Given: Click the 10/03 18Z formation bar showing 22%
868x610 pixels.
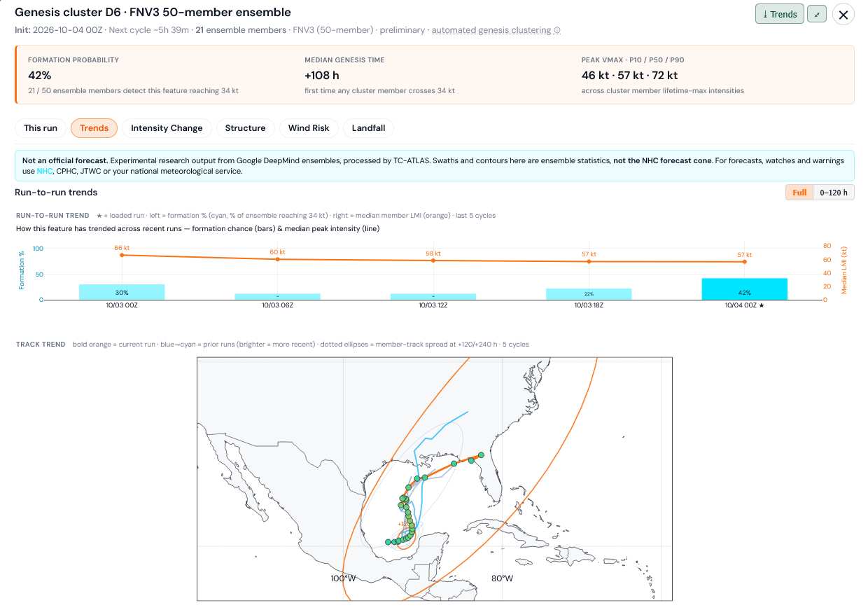Looking at the screenshot, I should (589, 294).
